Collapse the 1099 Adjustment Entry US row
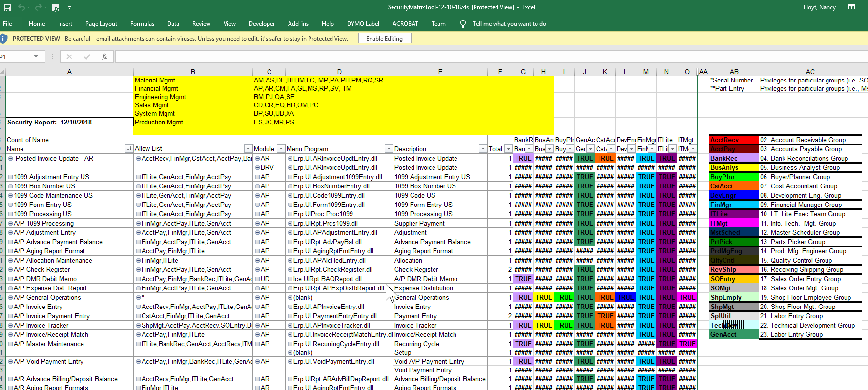This screenshot has width=868, height=390. click(11, 177)
